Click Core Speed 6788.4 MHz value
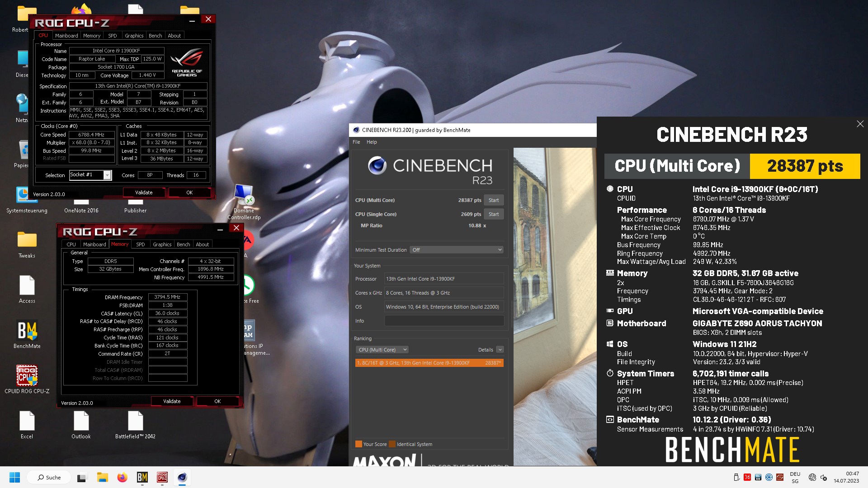This screenshot has width=868, height=488. (91, 135)
